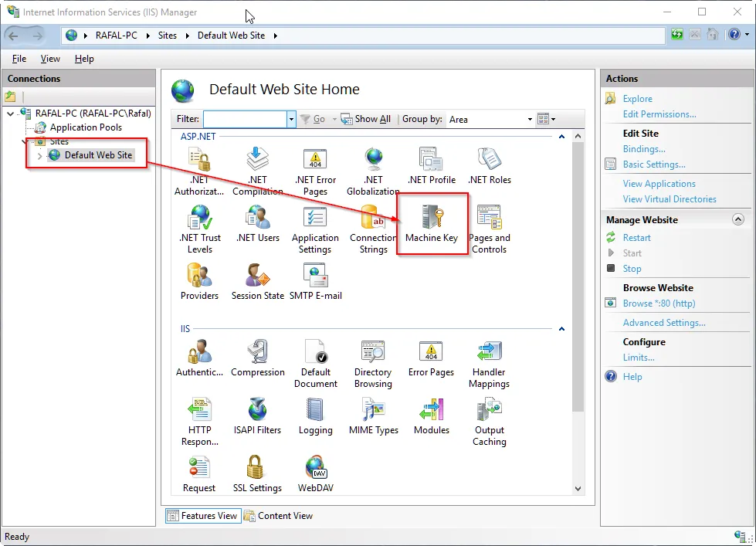756x546 pixels.
Task: Open the Authentication feature
Action: tap(199, 358)
